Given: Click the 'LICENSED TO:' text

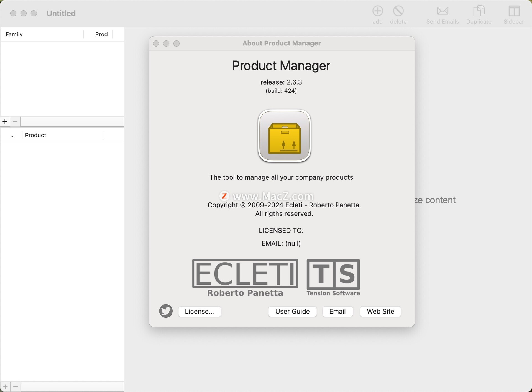Looking at the screenshot, I should click(x=281, y=230).
